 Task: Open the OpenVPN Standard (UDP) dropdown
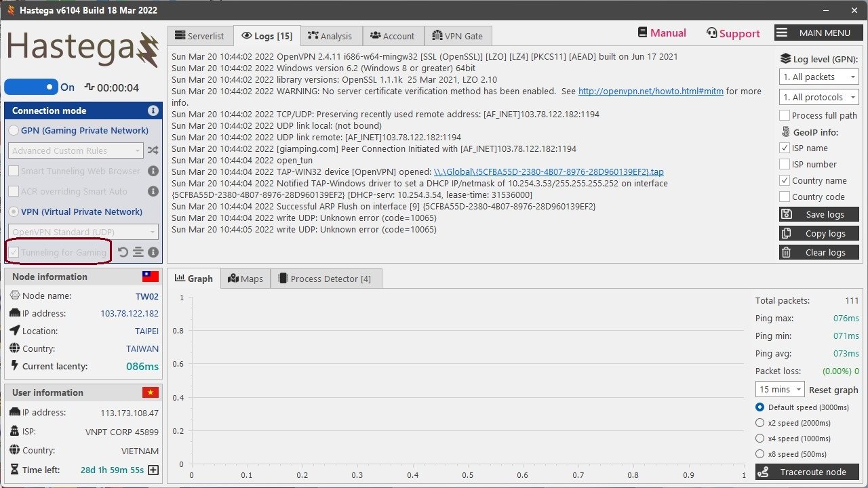pyautogui.click(x=83, y=232)
